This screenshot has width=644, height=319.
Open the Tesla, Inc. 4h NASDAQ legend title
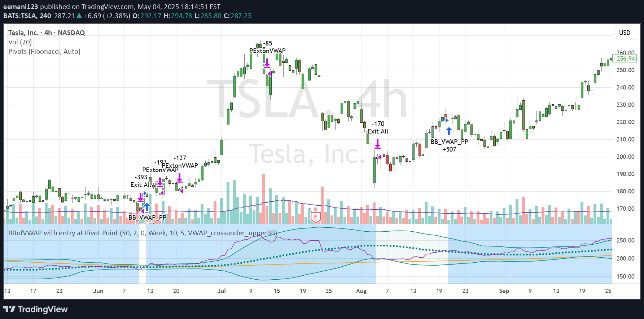point(47,33)
